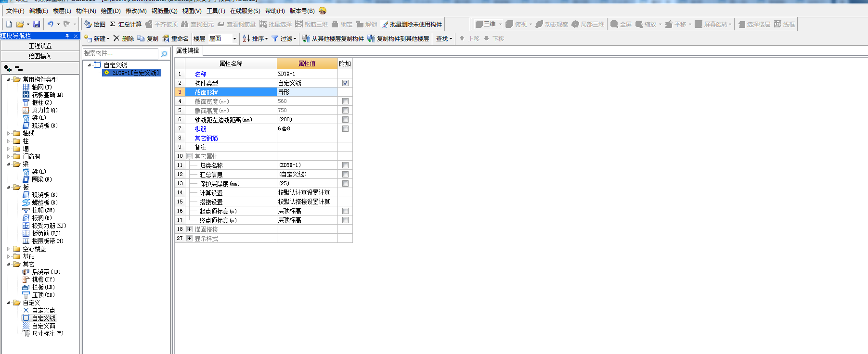Click the undo arrow icon
Screen dimensions: 868x354
tap(50, 24)
